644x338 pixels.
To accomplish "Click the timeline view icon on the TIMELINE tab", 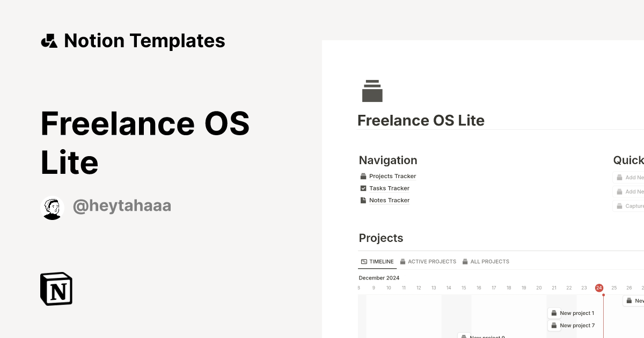I will [x=363, y=261].
